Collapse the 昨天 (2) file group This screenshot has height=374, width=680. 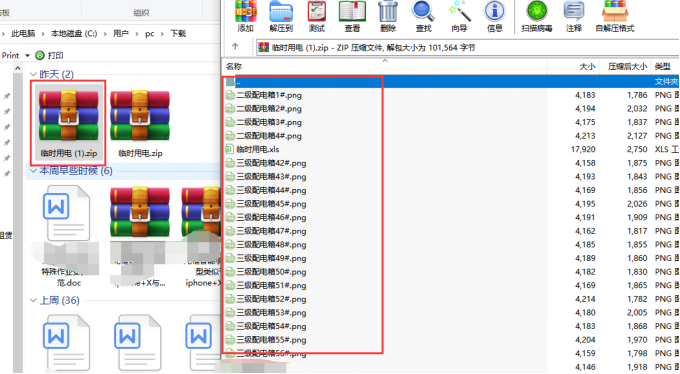33,75
